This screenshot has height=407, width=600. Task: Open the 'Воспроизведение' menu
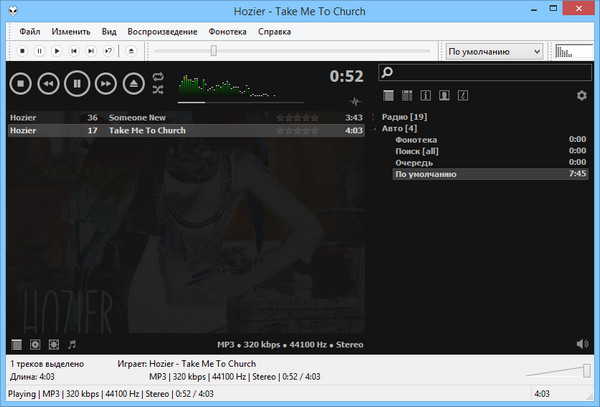tap(160, 31)
